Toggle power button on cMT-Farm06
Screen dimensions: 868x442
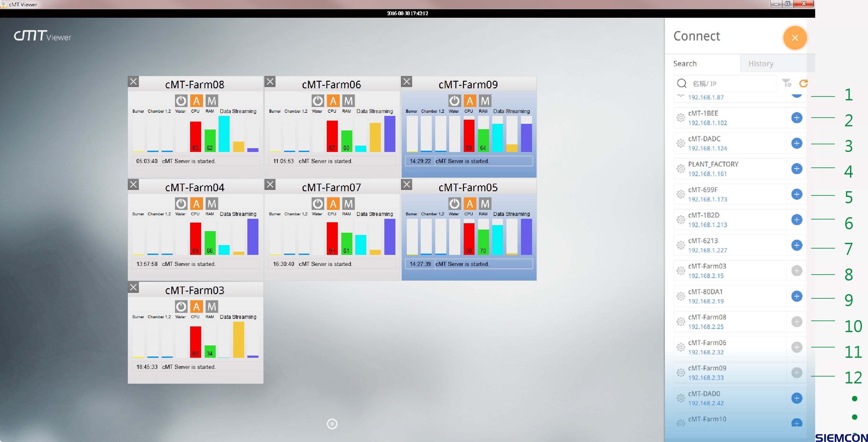[317, 100]
